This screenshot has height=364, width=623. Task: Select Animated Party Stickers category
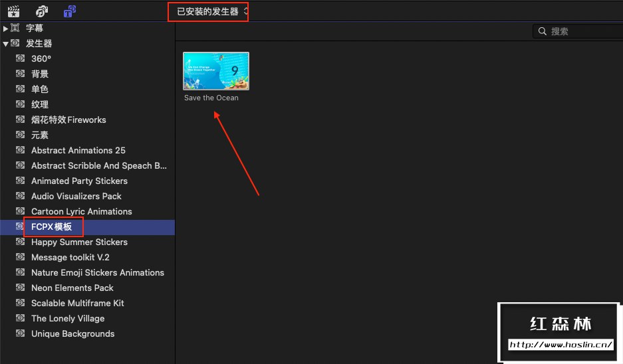(87, 181)
